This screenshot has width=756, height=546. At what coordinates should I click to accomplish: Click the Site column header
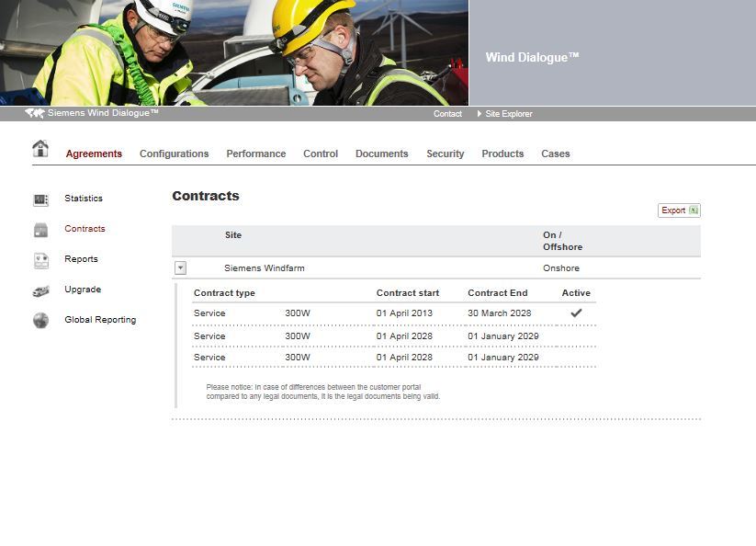[x=233, y=235]
